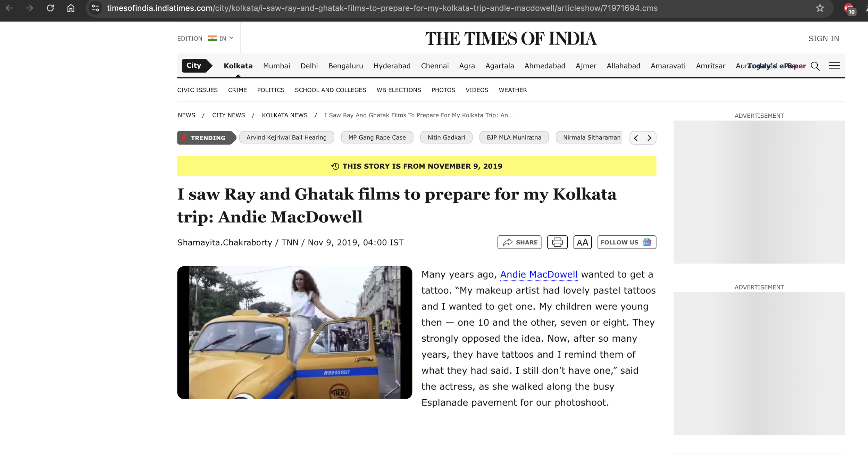Image resolution: width=868 pixels, height=458 pixels.
Task: Open the Andie MacDowell hyperlink
Action: [539, 275]
